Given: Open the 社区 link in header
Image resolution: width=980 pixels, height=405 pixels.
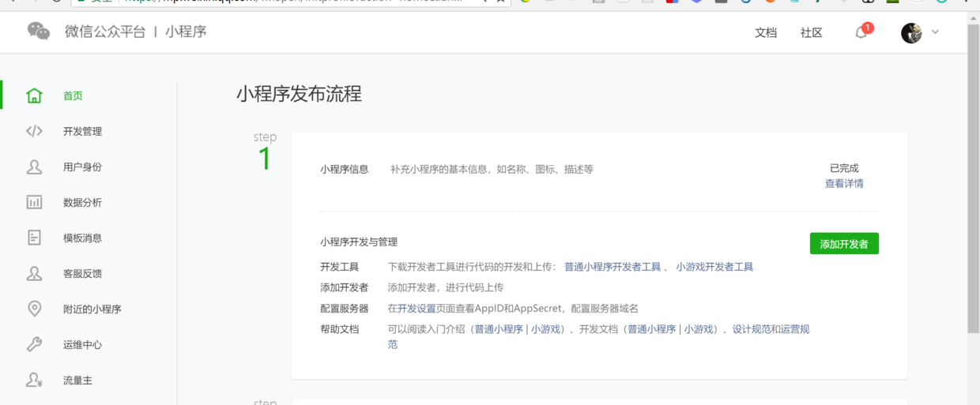Looking at the screenshot, I should click(x=812, y=32).
